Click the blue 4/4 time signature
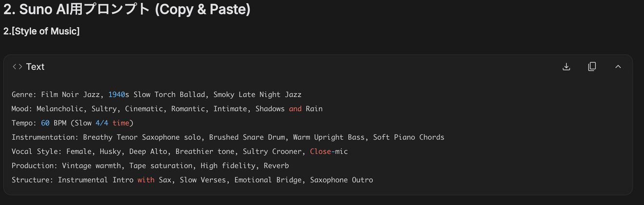 (102, 123)
